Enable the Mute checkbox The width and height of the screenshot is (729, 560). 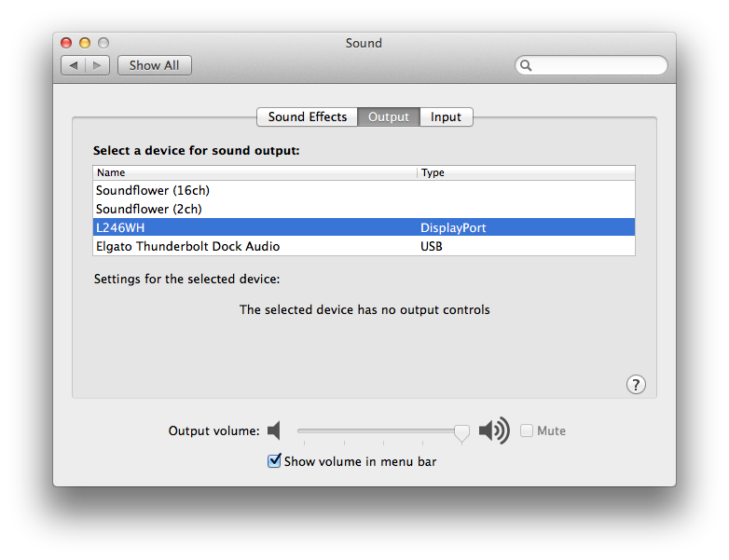(527, 430)
